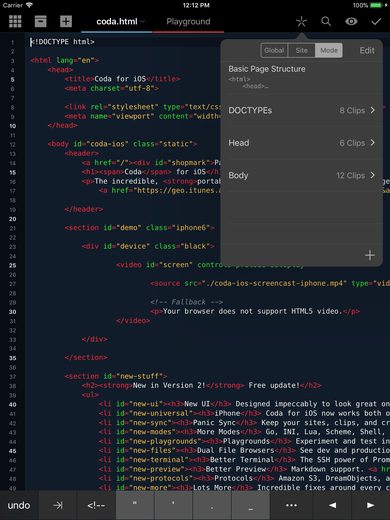This screenshot has height=520, width=390.
Task: Show more keys with the ellipsis
Action: point(291,505)
